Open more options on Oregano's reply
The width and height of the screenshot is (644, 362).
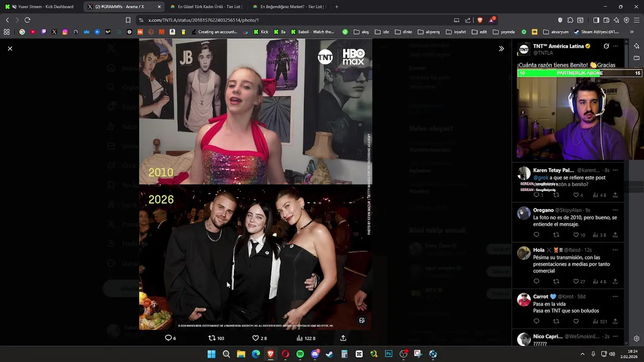615,210
